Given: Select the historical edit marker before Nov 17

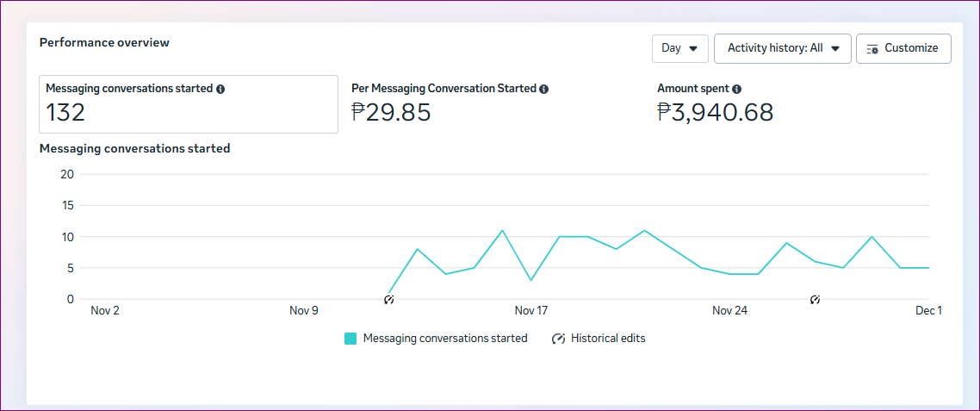Looking at the screenshot, I should click(389, 299).
